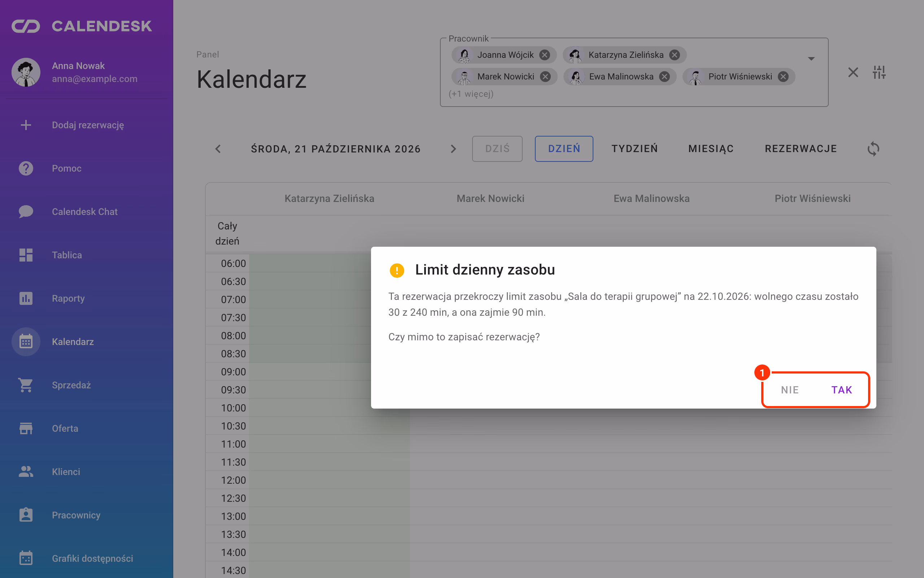
Task: Remove the Piotr Wiśniewski chip
Action: 783,77
